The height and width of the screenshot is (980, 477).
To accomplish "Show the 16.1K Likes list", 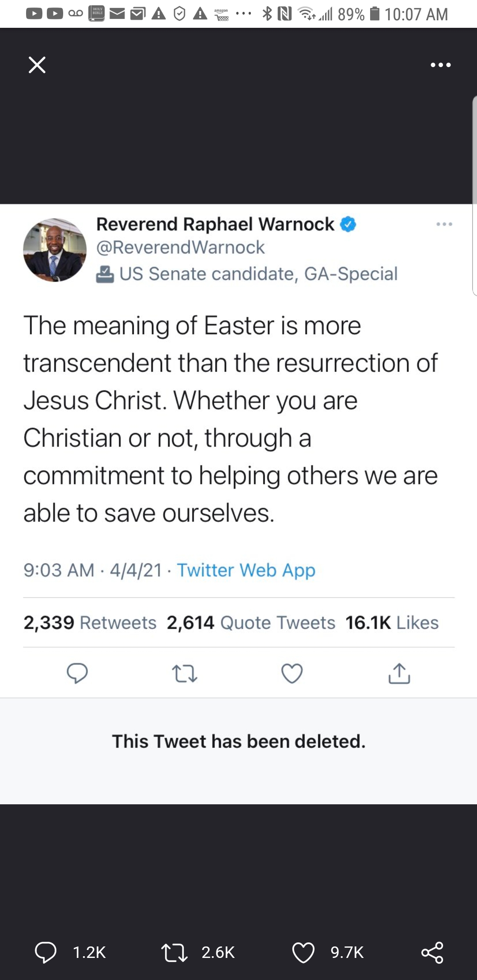I will [x=392, y=622].
